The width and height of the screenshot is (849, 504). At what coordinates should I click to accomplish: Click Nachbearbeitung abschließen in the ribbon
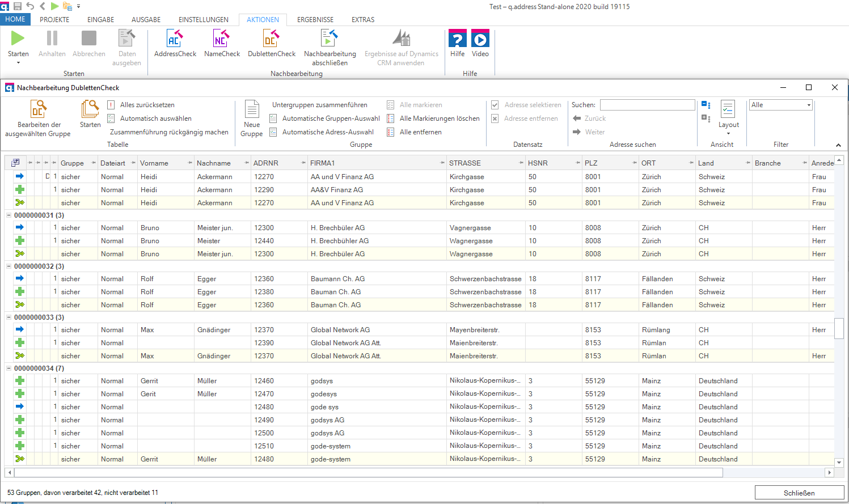pyautogui.click(x=330, y=48)
